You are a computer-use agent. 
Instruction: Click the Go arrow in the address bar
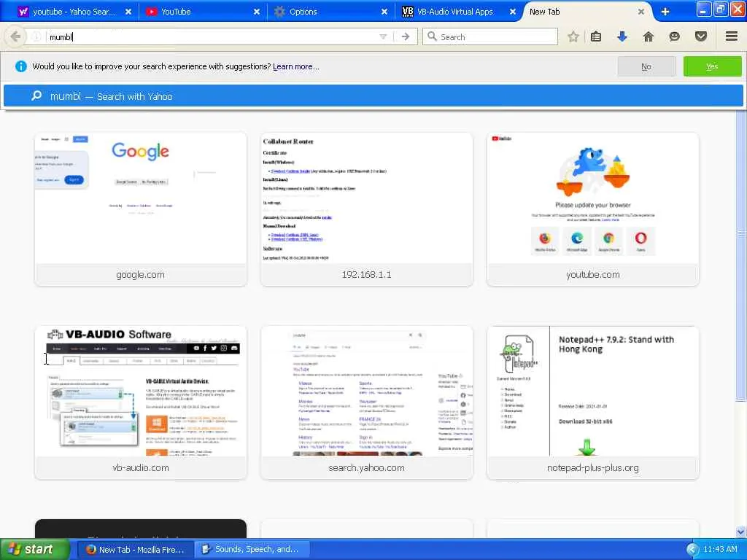coord(406,36)
